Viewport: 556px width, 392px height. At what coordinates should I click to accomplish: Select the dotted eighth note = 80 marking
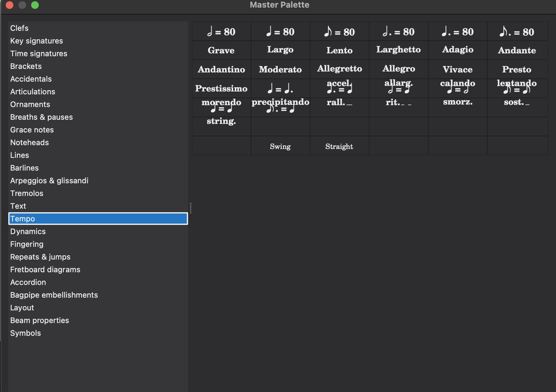coord(517,31)
